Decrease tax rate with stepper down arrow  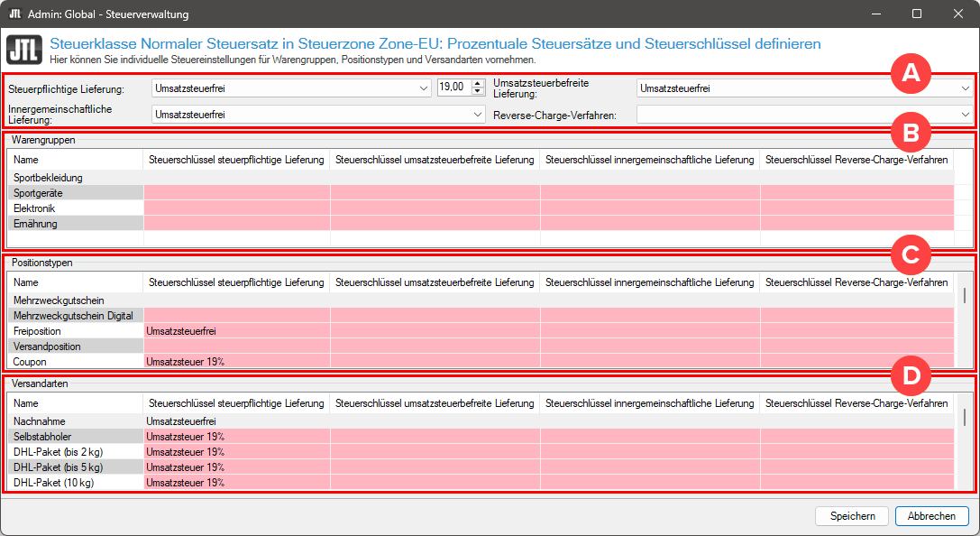[478, 92]
